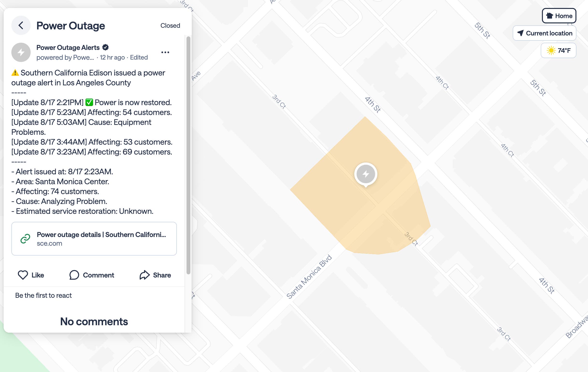Click the house icon in the Home button

click(549, 16)
